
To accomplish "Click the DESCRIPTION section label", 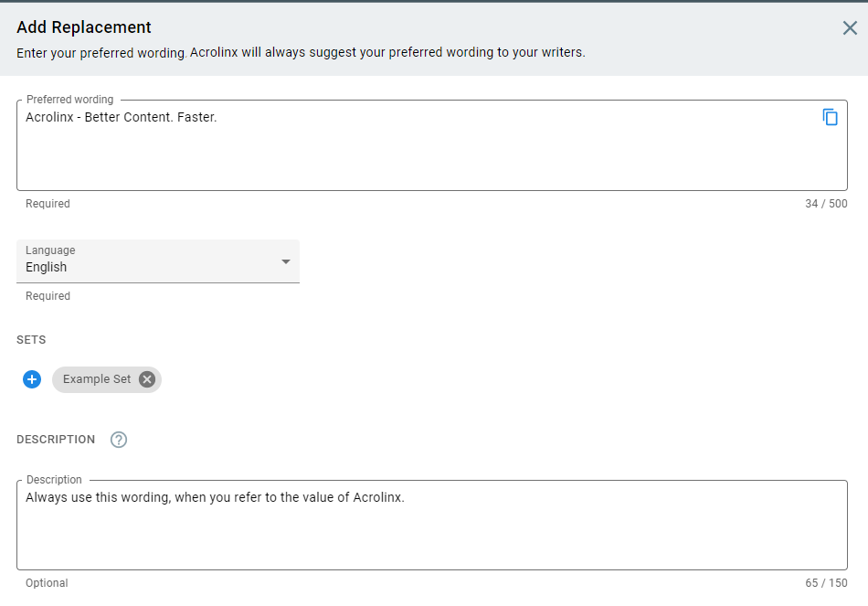I will coord(56,440).
